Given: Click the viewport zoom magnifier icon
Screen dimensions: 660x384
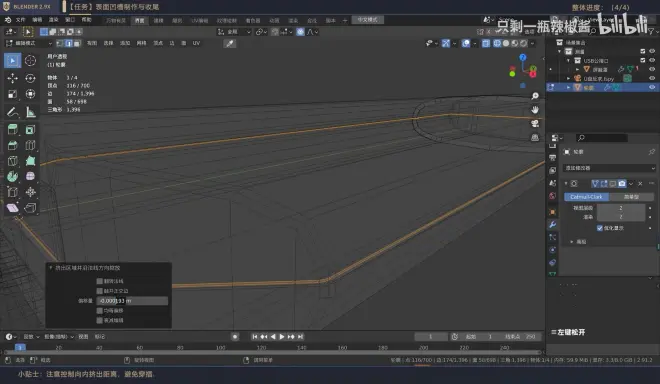Looking at the screenshot, I should (535, 96).
